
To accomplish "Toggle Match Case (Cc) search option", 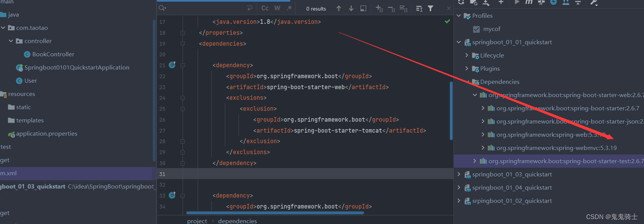I will (265, 8).
